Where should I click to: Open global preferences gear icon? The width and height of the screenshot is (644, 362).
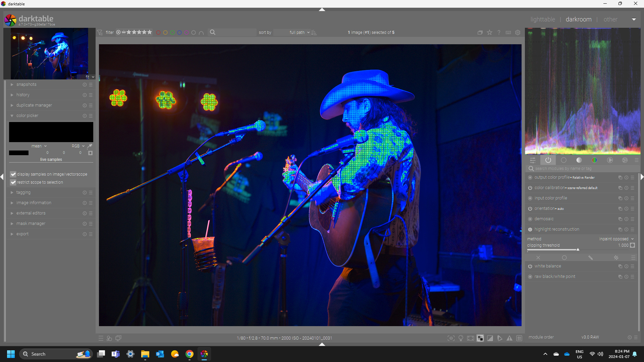(x=518, y=33)
